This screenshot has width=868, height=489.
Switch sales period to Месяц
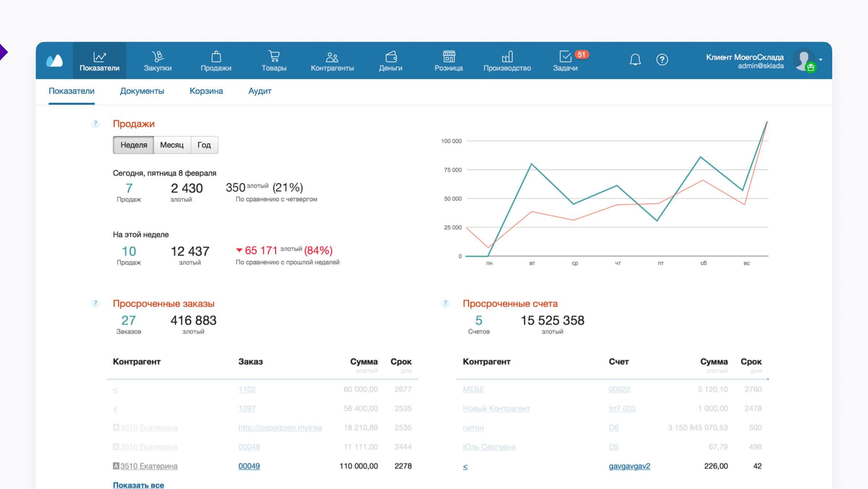(x=172, y=145)
